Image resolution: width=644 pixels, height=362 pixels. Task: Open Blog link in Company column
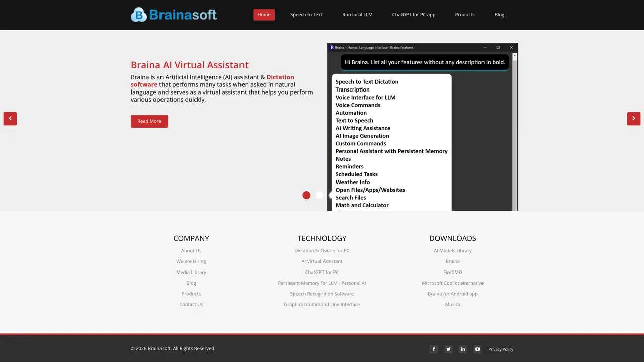point(191,283)
